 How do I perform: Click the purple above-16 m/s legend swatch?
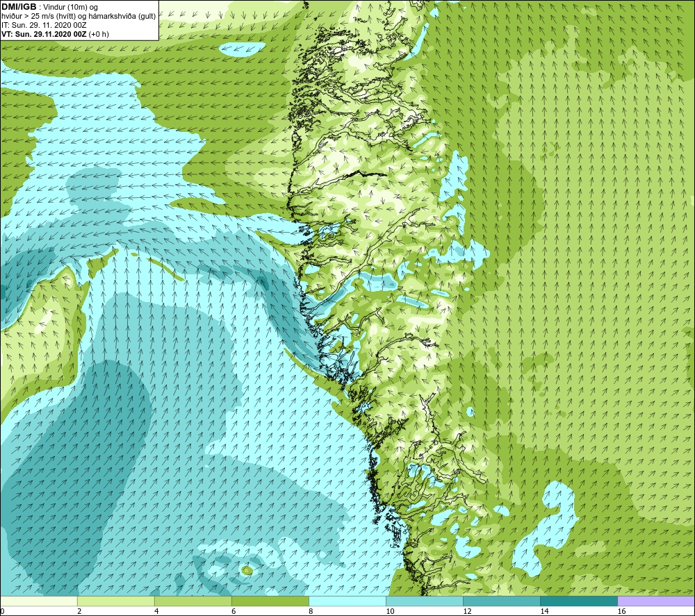point(656,601)
